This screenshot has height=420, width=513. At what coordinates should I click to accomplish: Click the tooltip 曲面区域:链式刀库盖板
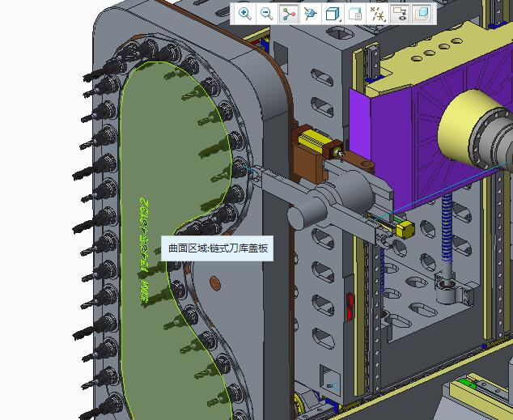(x=217, y=248)
